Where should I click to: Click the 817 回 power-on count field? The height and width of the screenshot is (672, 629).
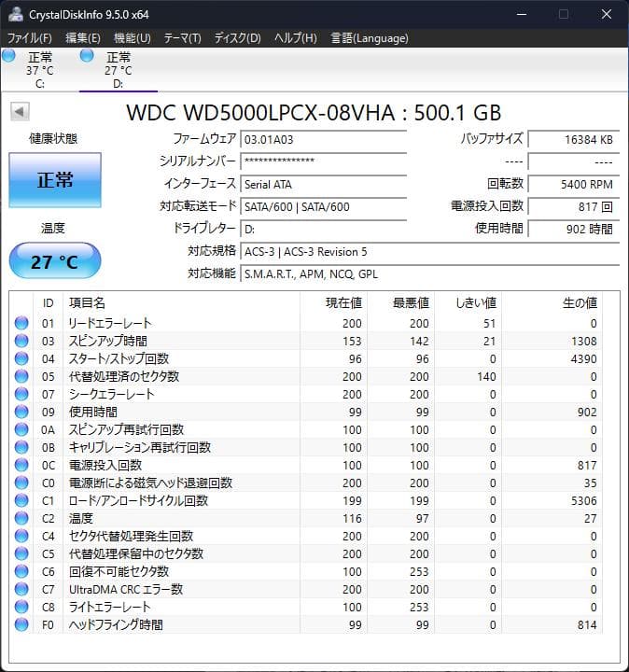[x=574, y=207]
